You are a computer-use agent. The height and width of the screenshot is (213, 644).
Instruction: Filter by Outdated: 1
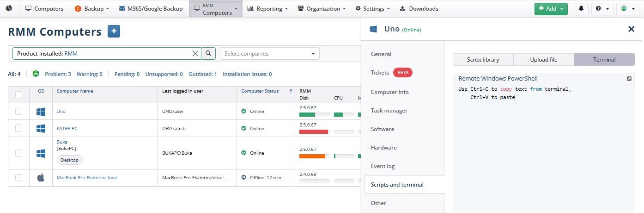pyautogui.click(x=202, y=74)
